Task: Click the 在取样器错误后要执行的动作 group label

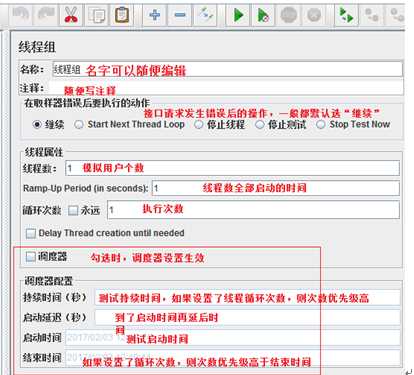Action: tap(87, 103)
